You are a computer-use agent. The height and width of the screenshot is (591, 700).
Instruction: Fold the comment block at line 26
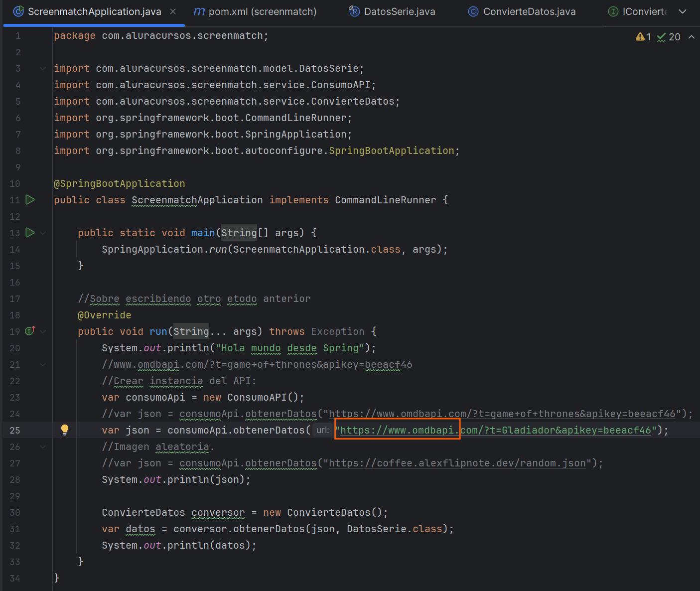pyautogui.click(x=43, y=446)
